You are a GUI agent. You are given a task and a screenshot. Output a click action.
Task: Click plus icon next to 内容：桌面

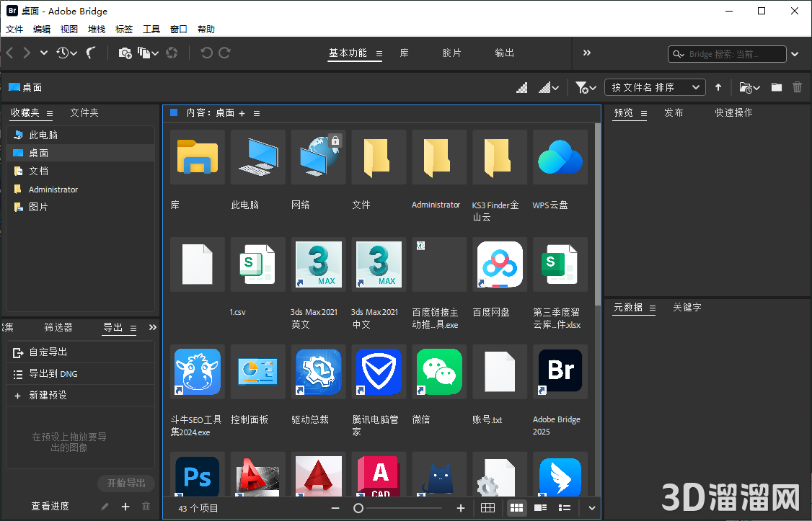point(242,113)
